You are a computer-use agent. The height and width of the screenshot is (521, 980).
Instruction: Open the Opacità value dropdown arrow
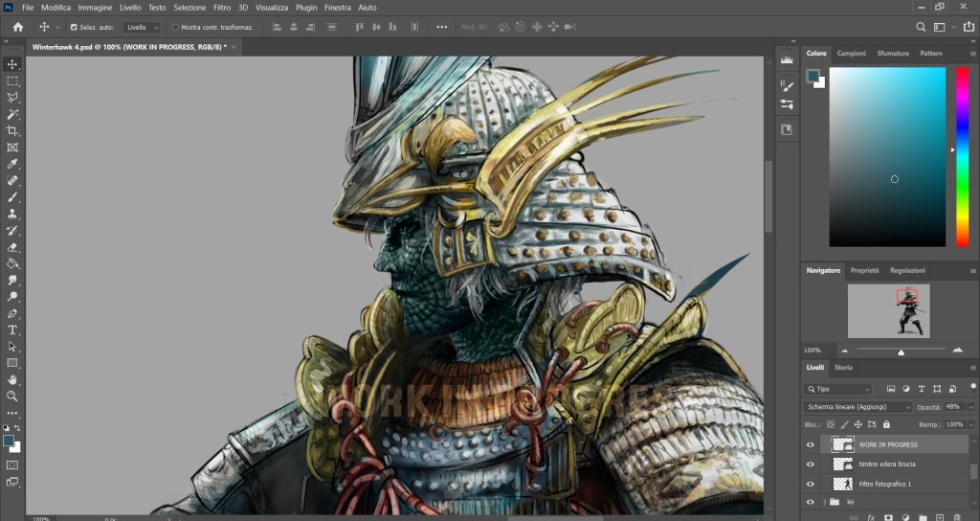971,407
